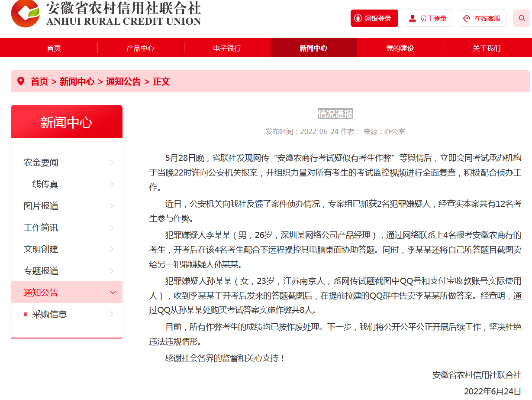
Task: Click the 安徽省农村信用社联合社 article signature
Action: click(477, 375)
